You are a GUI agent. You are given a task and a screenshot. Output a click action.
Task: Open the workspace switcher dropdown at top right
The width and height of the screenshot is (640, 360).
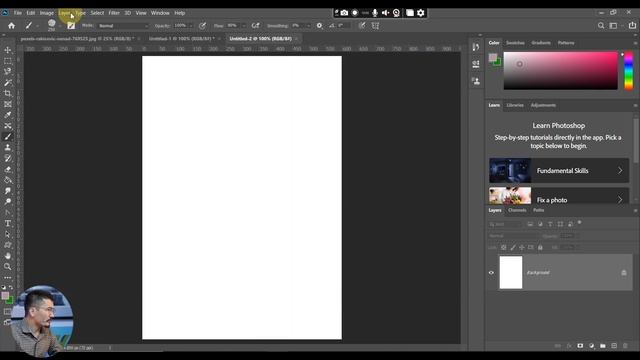tap(615, 26)
